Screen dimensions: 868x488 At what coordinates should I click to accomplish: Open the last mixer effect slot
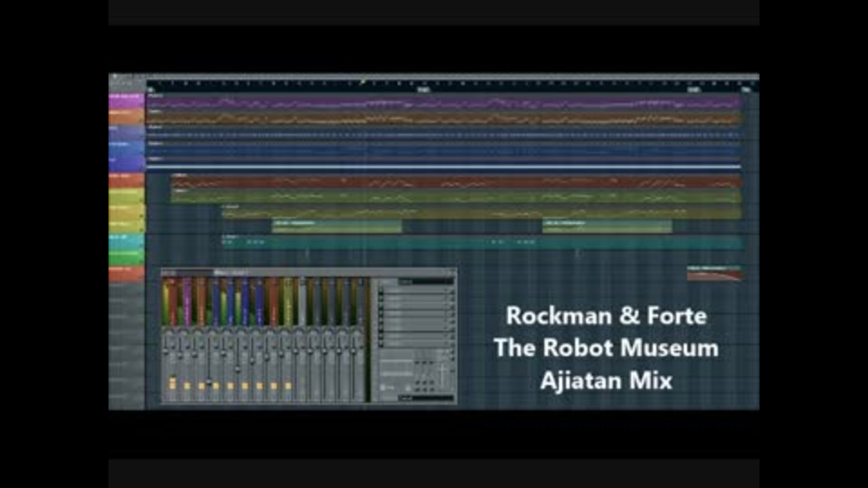pos(415,344)
